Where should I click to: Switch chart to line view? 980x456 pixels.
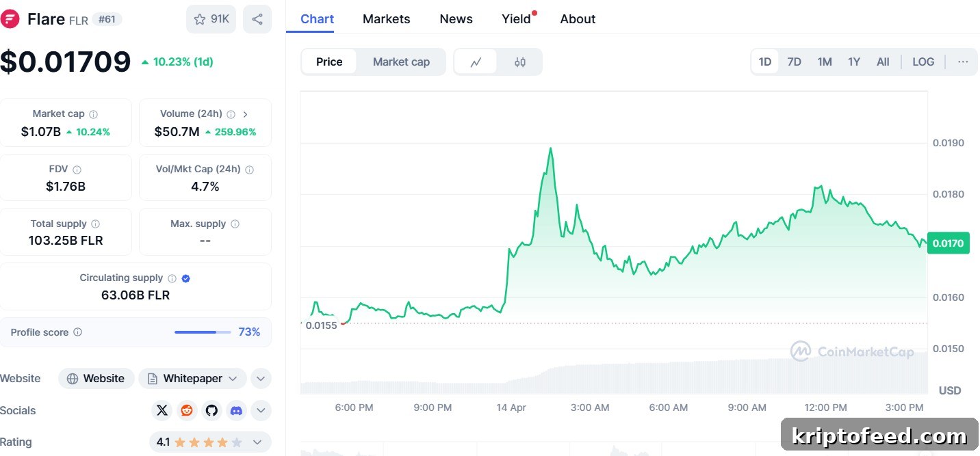(x=476, y=62)
